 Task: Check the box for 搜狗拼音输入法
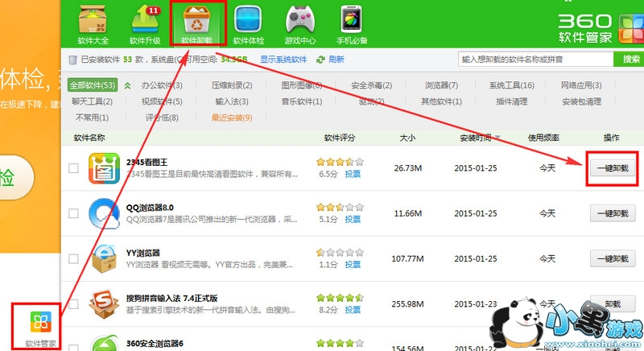[x=73, y=304]
